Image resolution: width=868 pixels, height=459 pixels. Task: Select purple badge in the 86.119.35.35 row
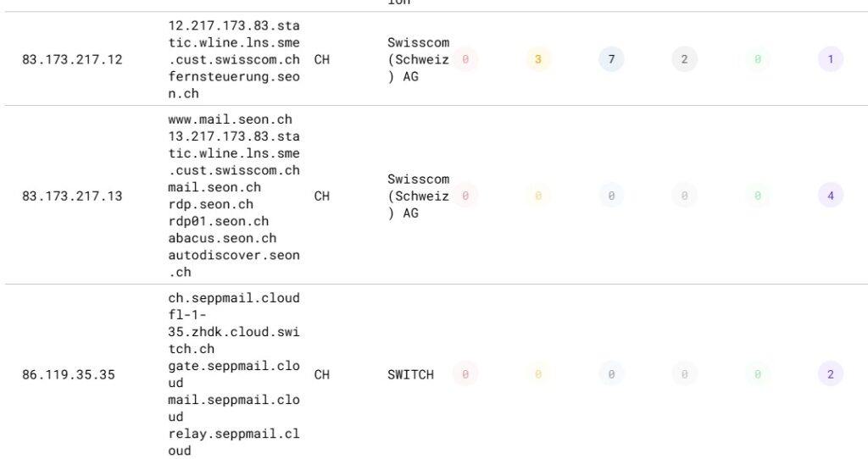coord(831,374)
